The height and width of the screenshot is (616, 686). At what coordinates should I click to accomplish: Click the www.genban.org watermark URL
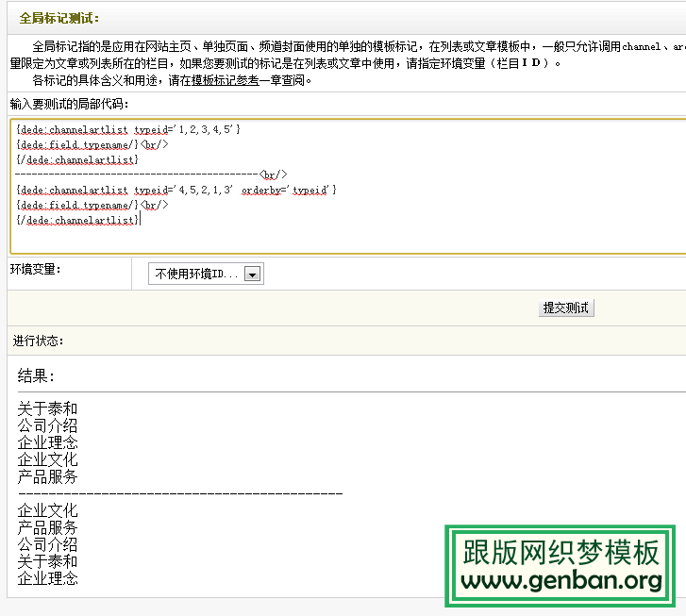[x=561, y=582]
